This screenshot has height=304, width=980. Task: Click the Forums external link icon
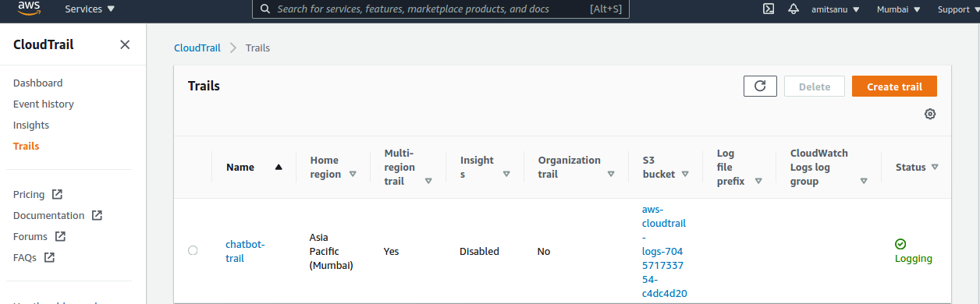pyautogui.click(x=60, y=236)
